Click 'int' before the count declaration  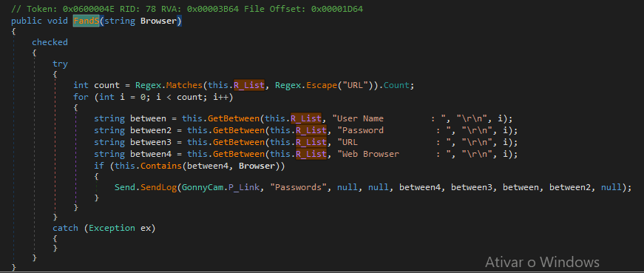tap(81, 85)
